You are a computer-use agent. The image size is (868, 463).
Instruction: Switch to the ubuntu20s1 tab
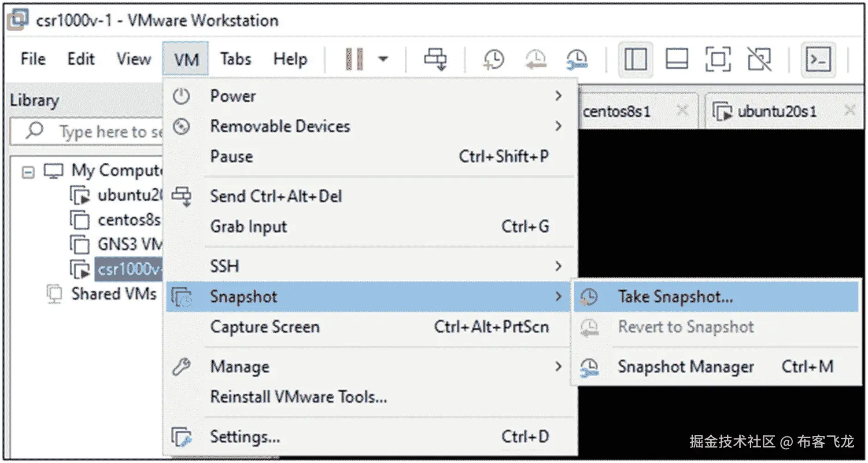(777, 111)
